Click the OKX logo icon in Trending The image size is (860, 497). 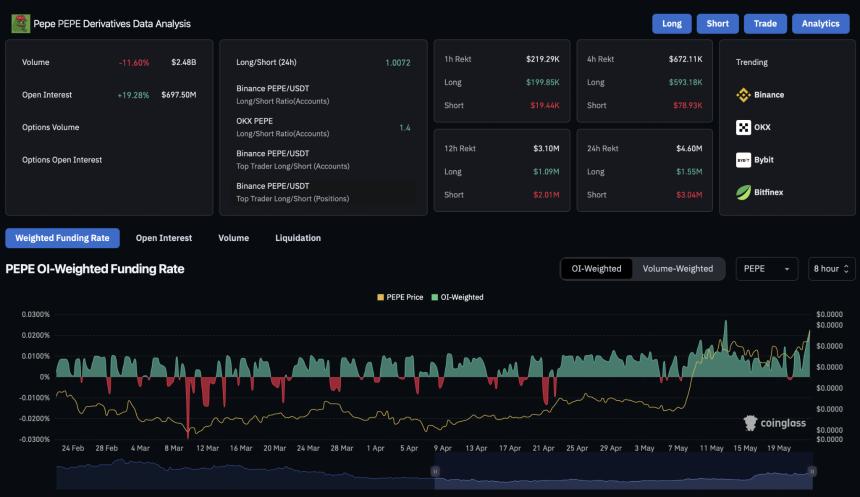click(743, 127)
